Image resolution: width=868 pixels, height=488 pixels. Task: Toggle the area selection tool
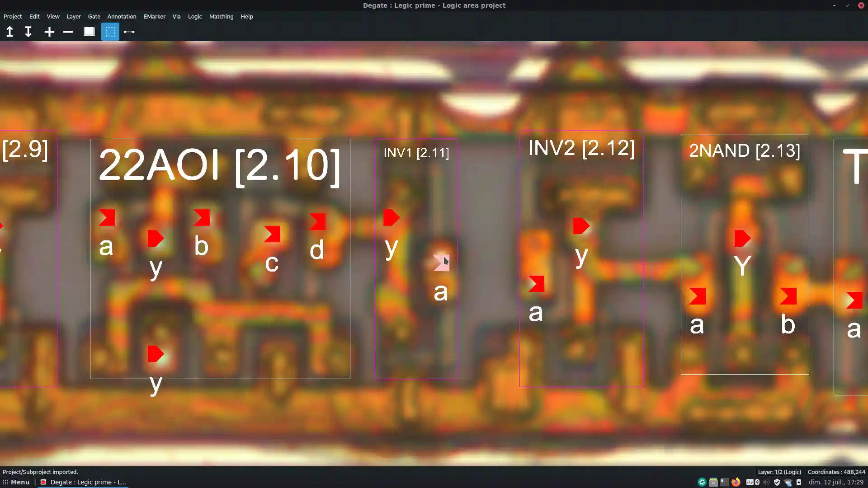pyautogui.click(x=110, y=32)
